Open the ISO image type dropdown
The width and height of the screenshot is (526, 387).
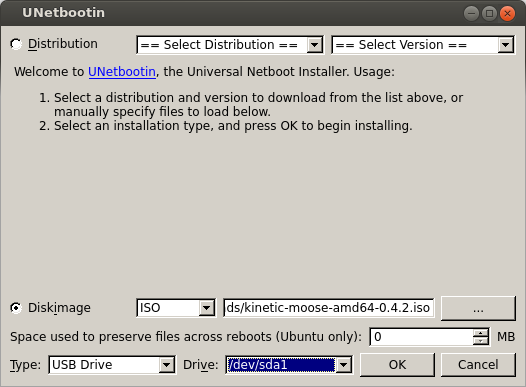click(176, 308)
